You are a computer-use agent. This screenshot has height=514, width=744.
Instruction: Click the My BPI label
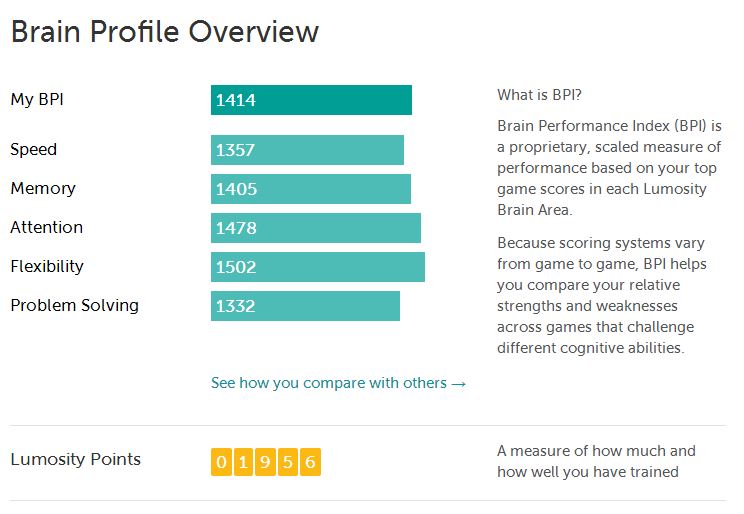click(x=37, y=100)
